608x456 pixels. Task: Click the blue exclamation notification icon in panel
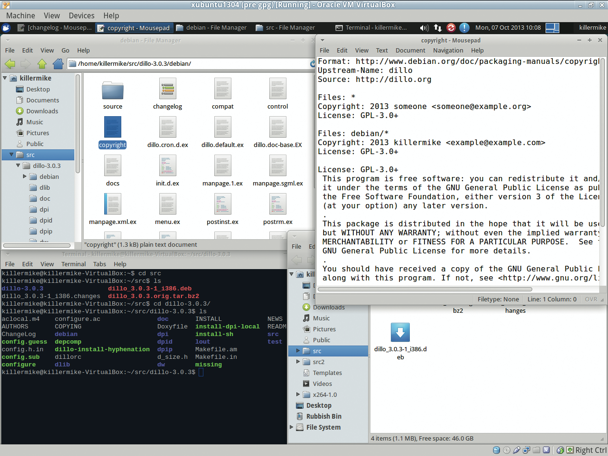464,28
